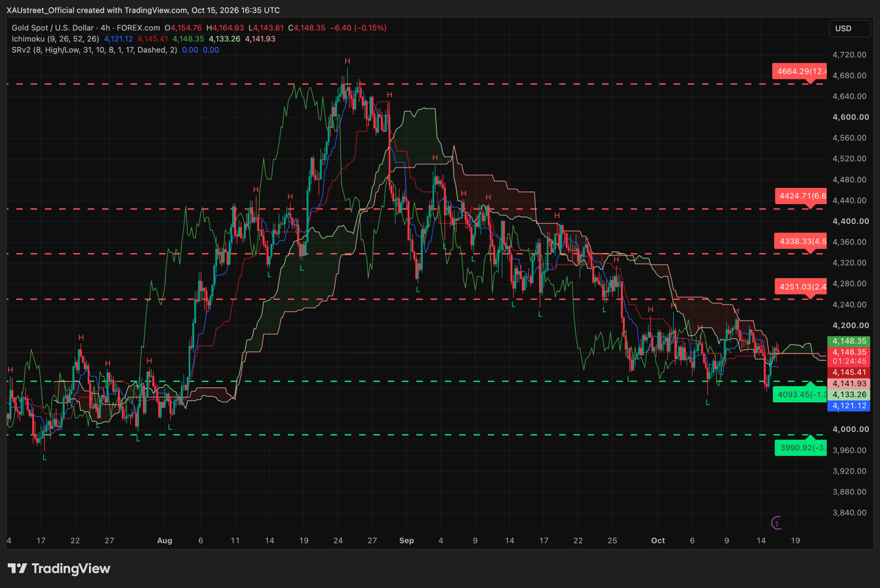Image resolution: width=880 pixels, height=588 pixels.
Task: Click the 3,840.00 price axis tick
Action: 850,513
